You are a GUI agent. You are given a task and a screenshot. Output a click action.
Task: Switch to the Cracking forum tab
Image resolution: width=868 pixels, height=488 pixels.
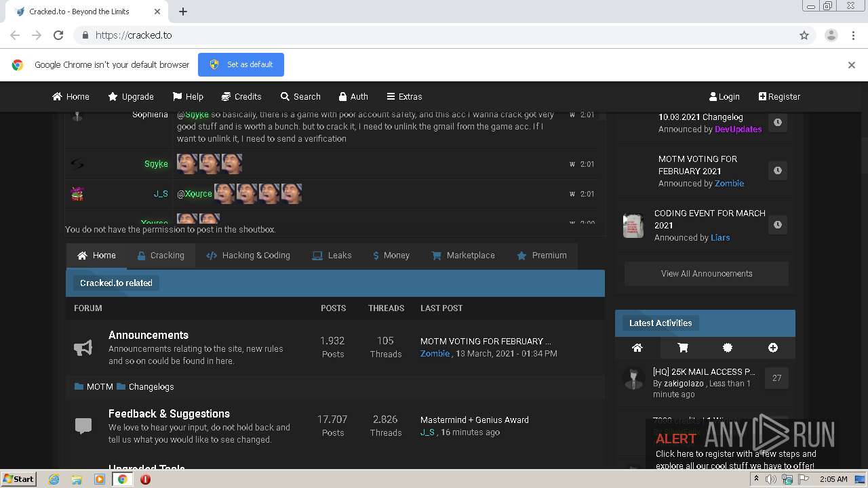(x=161, y=256)
